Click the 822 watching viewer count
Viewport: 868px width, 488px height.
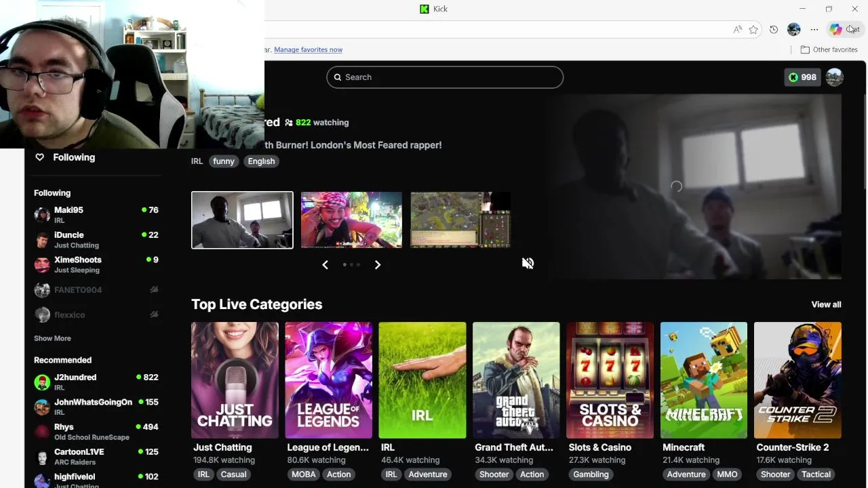pyautogui.click(x=322, y=123)
